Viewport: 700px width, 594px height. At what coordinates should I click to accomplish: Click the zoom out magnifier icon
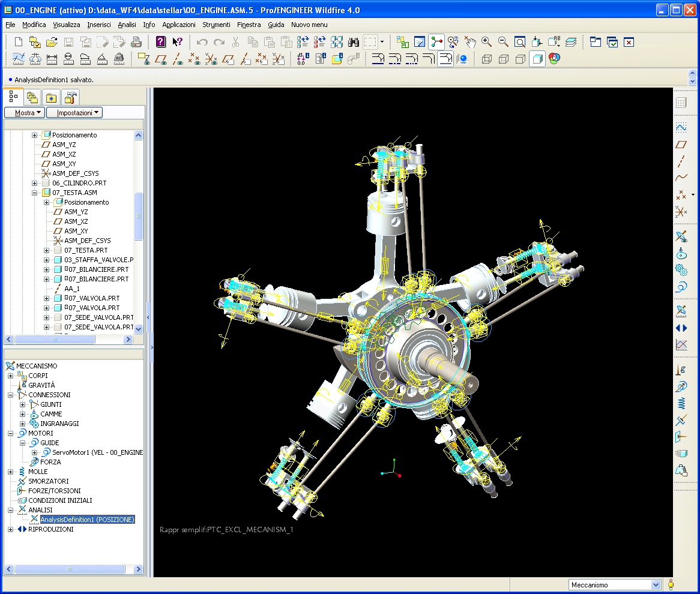pos(503,43)
